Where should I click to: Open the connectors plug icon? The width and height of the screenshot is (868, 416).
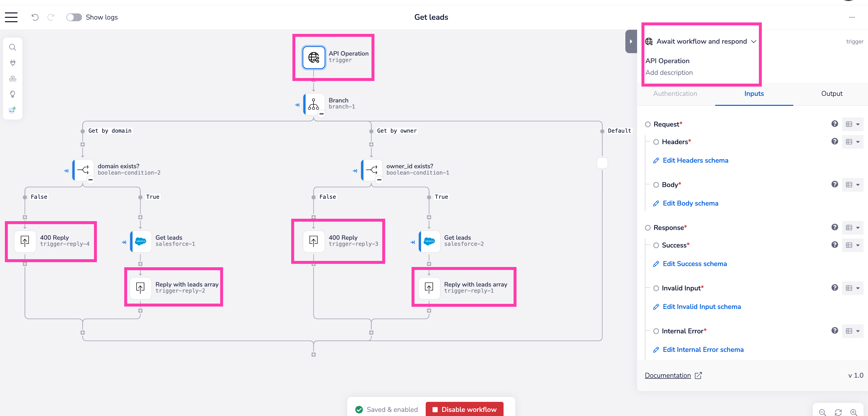[x=12, y=63]
